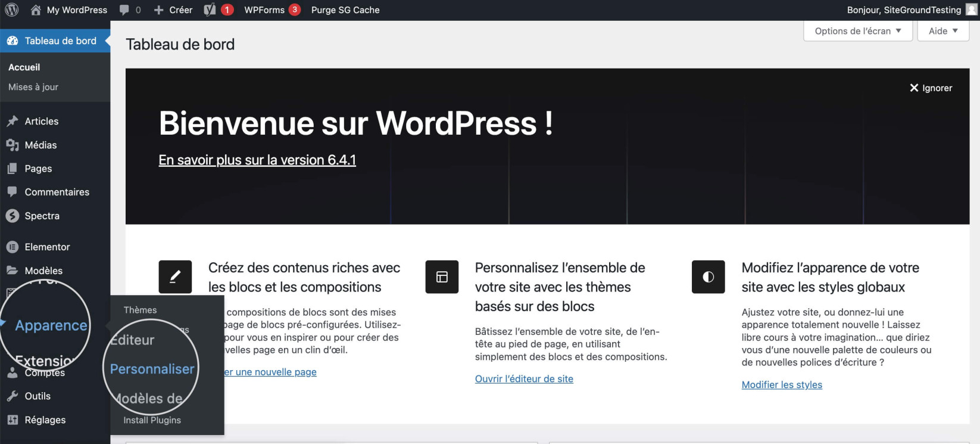Expand the Aide help dropdown
Viewport: 980px width, 444px height.
[x=943, y=31]
